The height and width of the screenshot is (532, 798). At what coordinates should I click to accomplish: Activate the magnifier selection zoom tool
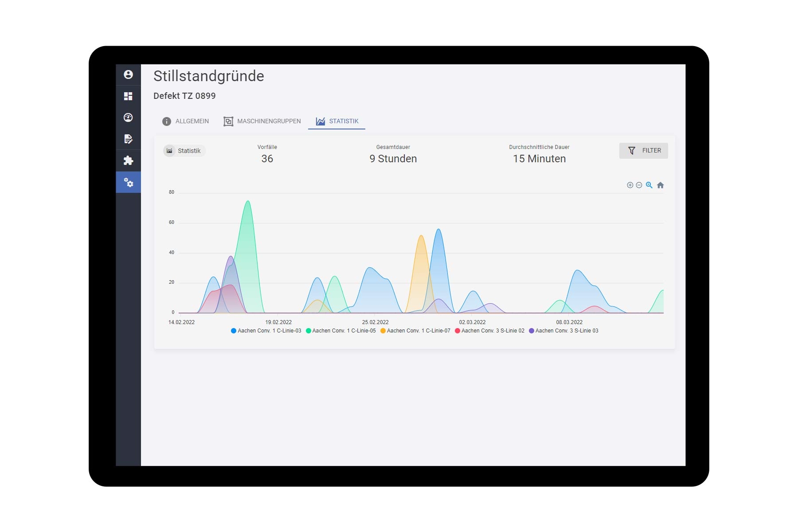(649, 185)
